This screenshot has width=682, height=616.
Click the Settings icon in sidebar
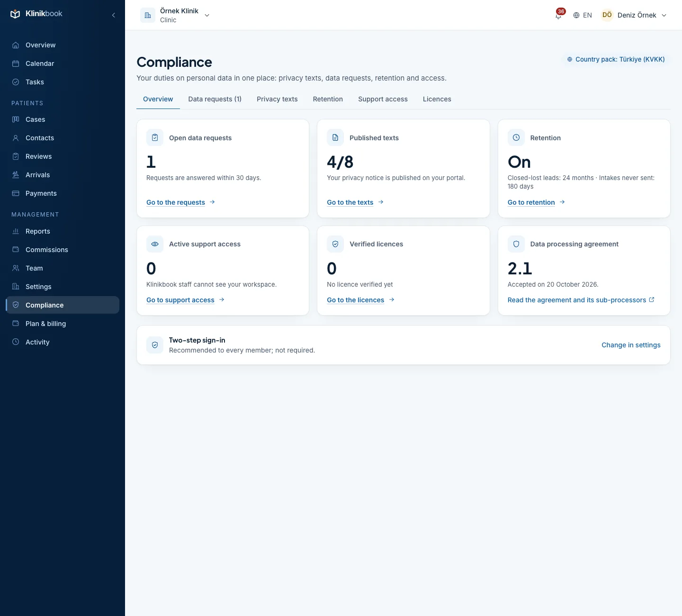[16, 287]
